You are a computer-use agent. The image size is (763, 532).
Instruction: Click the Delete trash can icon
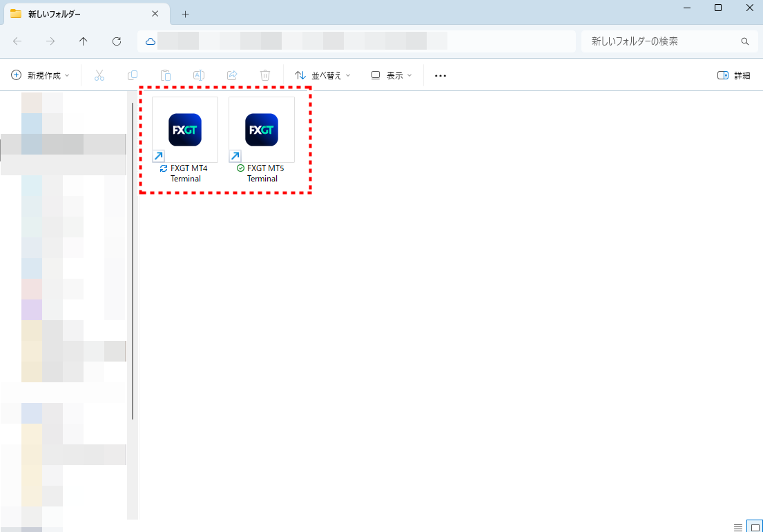coord(265,75)
